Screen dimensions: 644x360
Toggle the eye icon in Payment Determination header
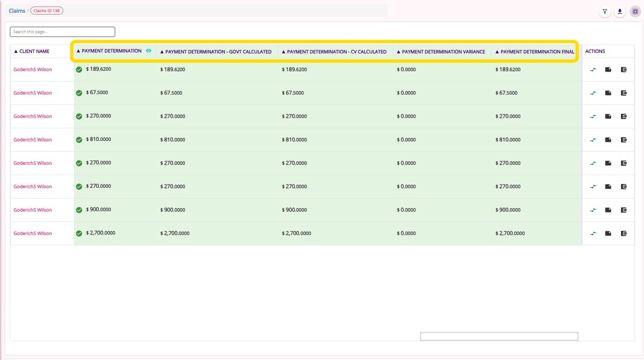pos(148,51)
